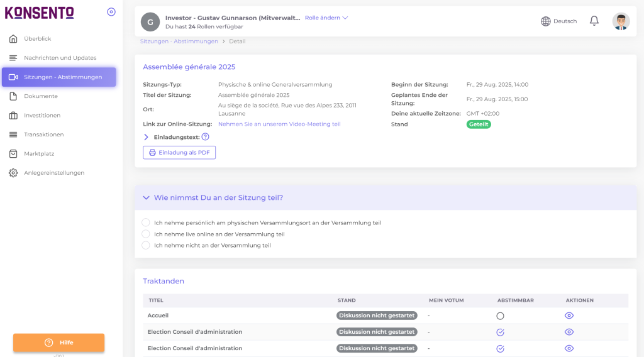Screen dimensions: 644x357
Task: Click the ABSTIMMBAR column header
Action: point(516,300)
